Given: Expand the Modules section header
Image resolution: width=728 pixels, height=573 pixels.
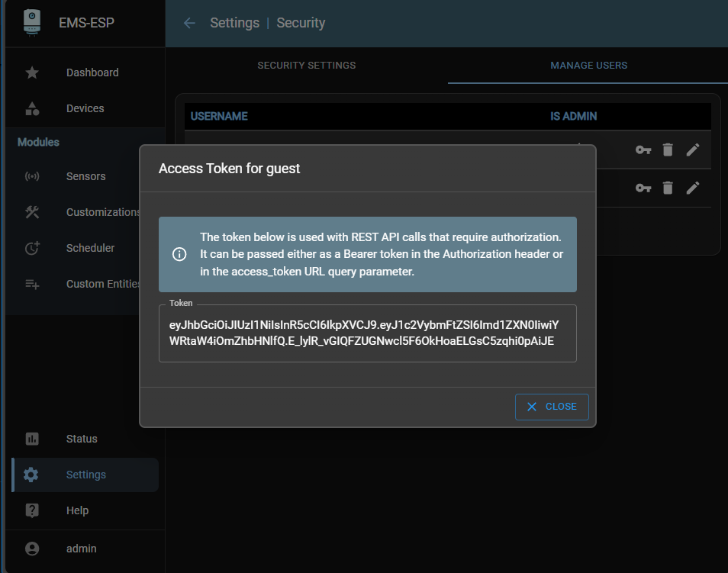Looking at the screenshot, I should pos(38,142).
